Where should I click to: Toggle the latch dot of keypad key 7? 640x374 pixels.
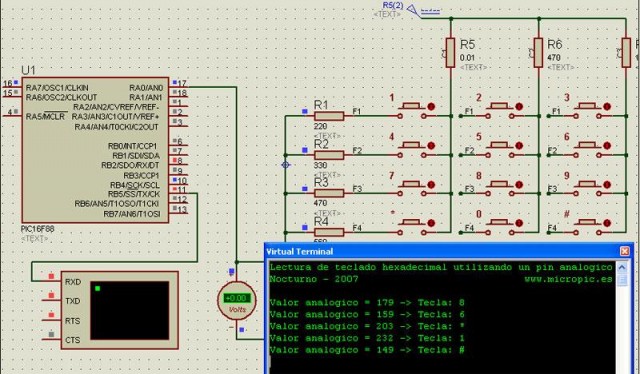pos(431,185)
